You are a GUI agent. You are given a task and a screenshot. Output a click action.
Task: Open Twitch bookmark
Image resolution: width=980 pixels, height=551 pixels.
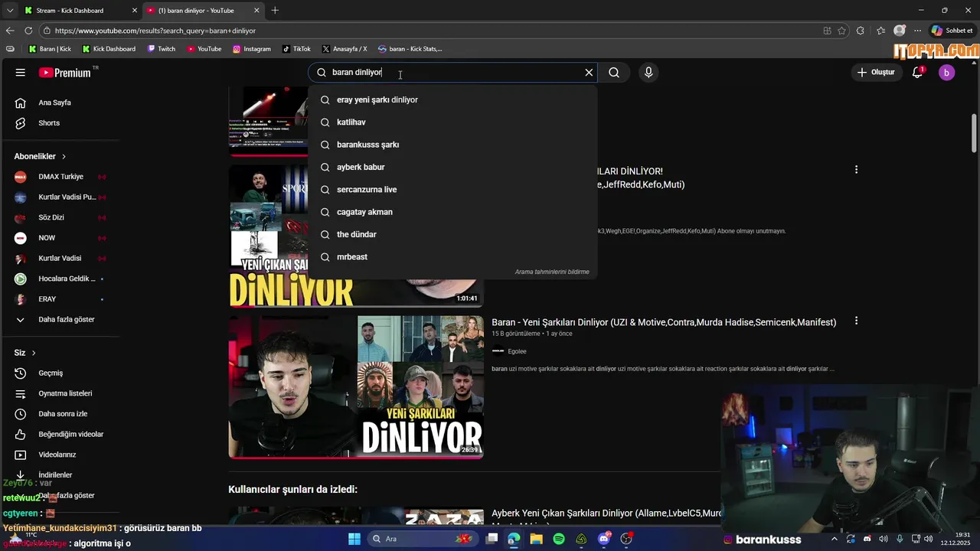tap(162, 49)
